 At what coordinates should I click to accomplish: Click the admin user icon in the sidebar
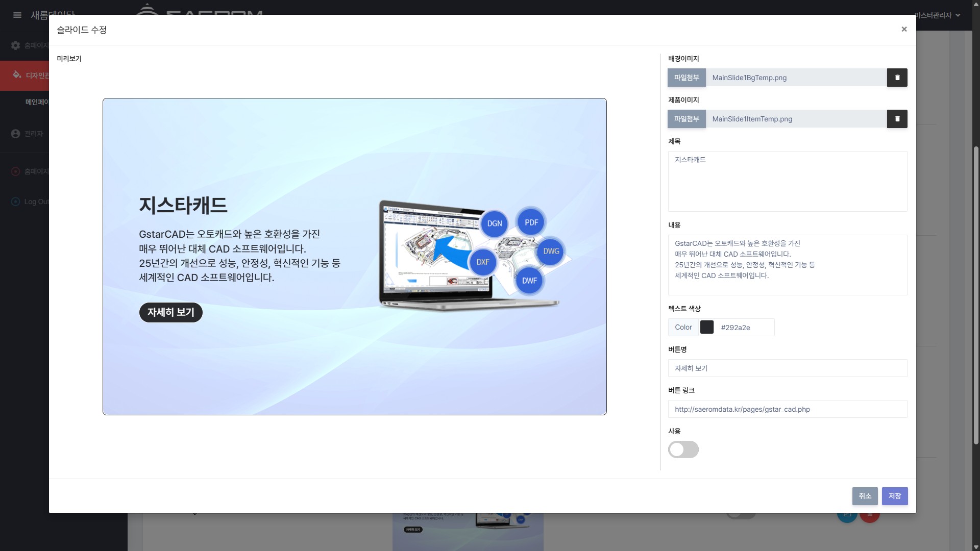[x=15, y=133]
